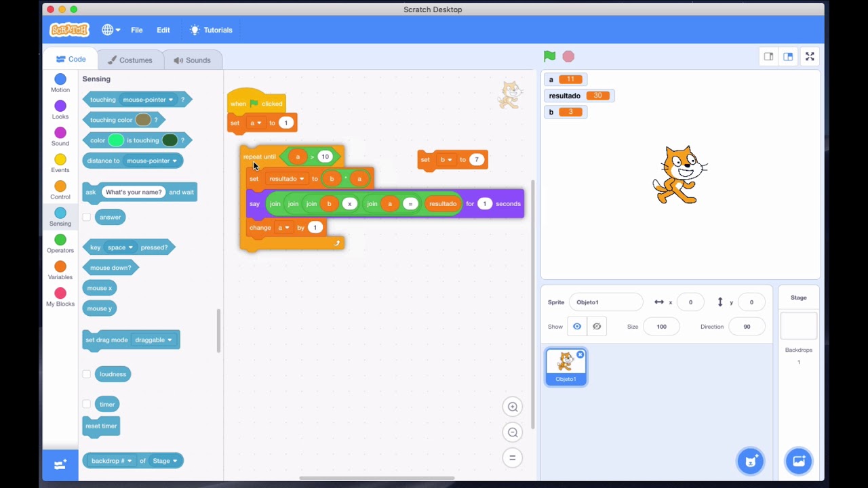This screenshot has width=868, height=488.
Task: Switch to small stage layout
Action: click(x=768, y=56)
